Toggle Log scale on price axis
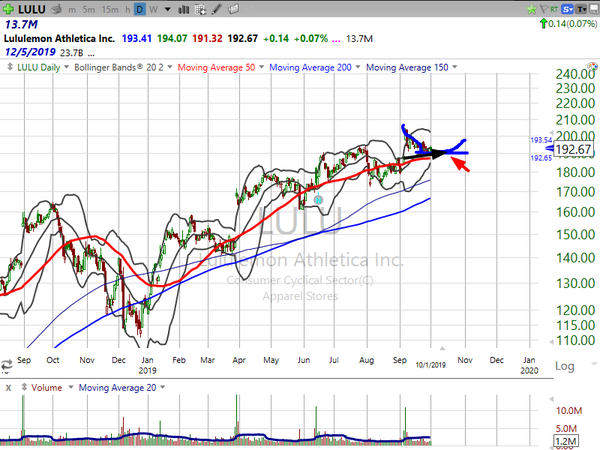Screen dimensions: 600x450 coord(565,366)
